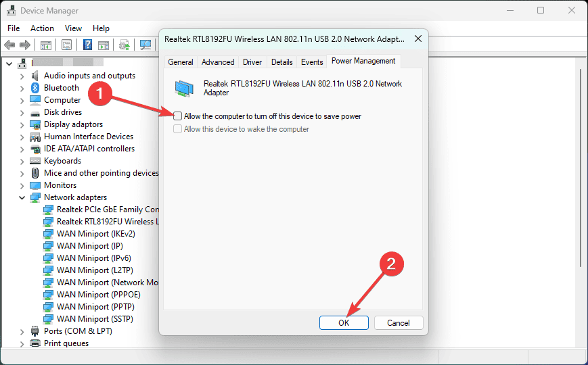Select the Audio inputs and outputs icon

35,76
